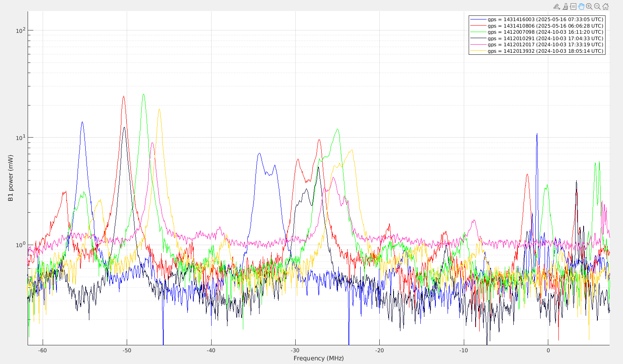Select legend entry gps = 1431410806
This screenshot has height=364, width=623.
[545, 26]
